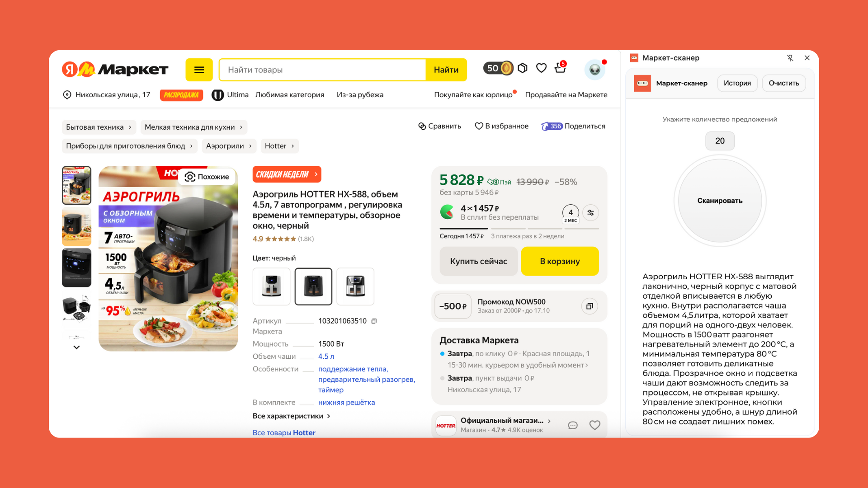Copy the NOW500 promo code
The image size is (868, 488).
(x=590, y=306)
